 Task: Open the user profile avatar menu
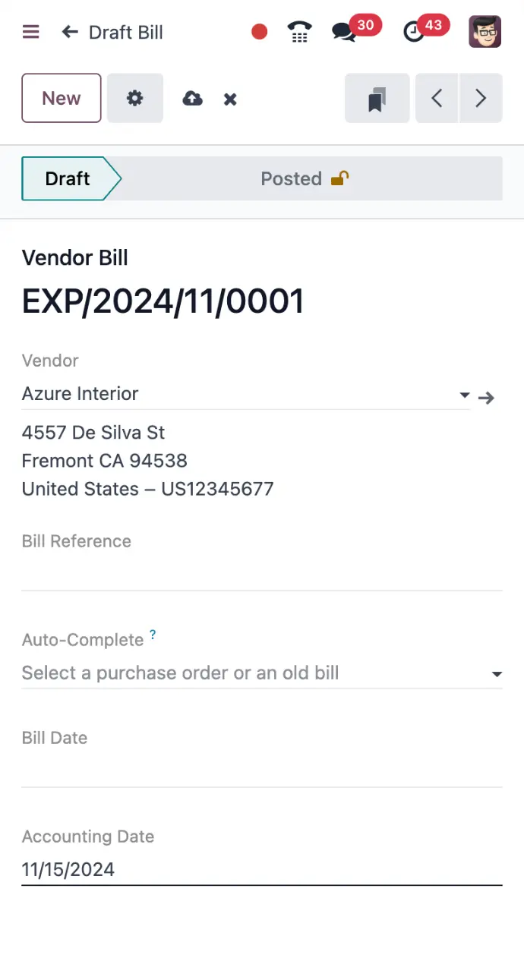(x=485, y=32)
